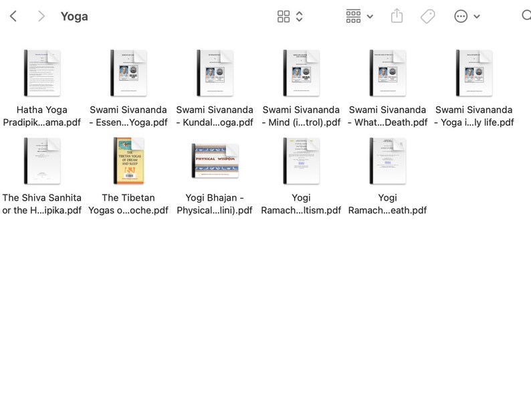The width and height of the screenshot is (531, 420).
Task: Switch to icon grid view
Action: tap(284, 16)
